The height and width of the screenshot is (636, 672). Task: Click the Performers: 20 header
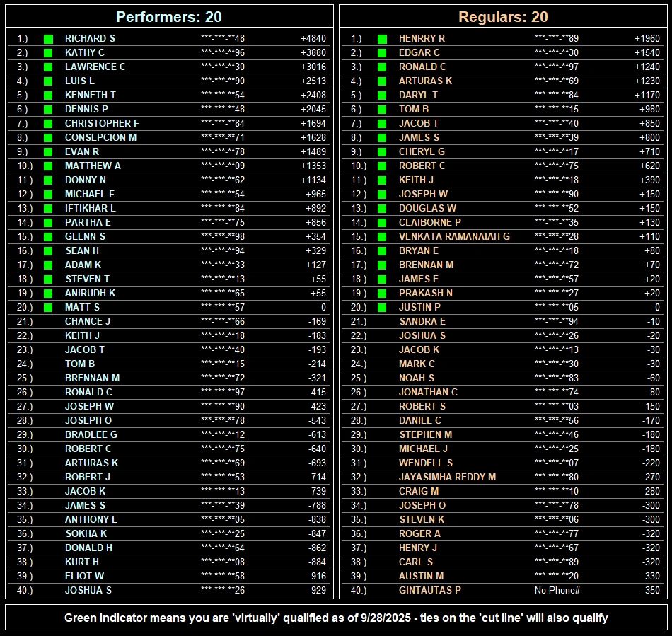click(x=169, y=17)
